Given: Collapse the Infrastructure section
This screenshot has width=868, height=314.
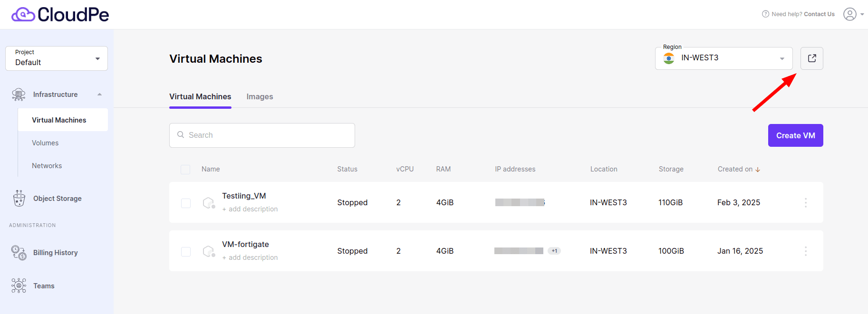Looking at the screenshot, I should pyautogui.click(x=99, y=94).
